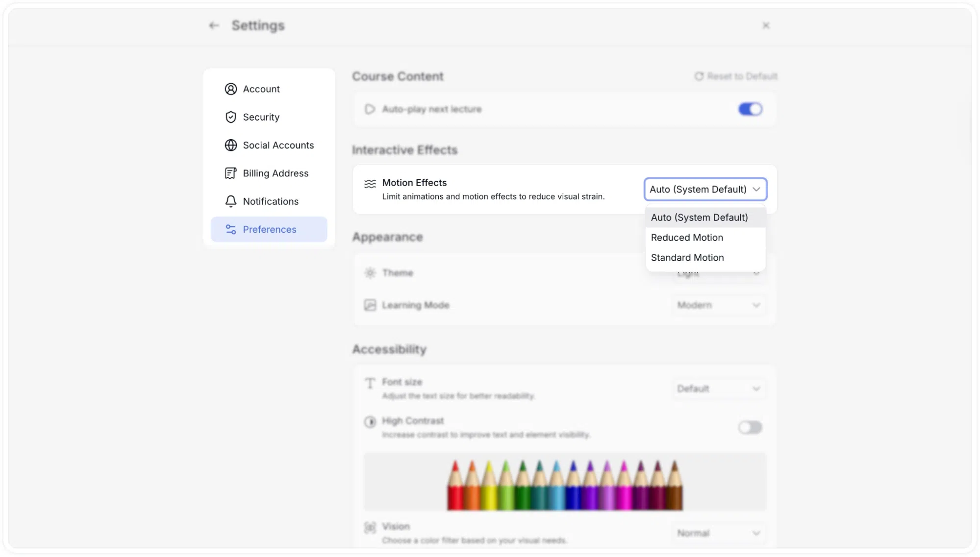
Task: Click Reset to Default link
Action: 736,76
